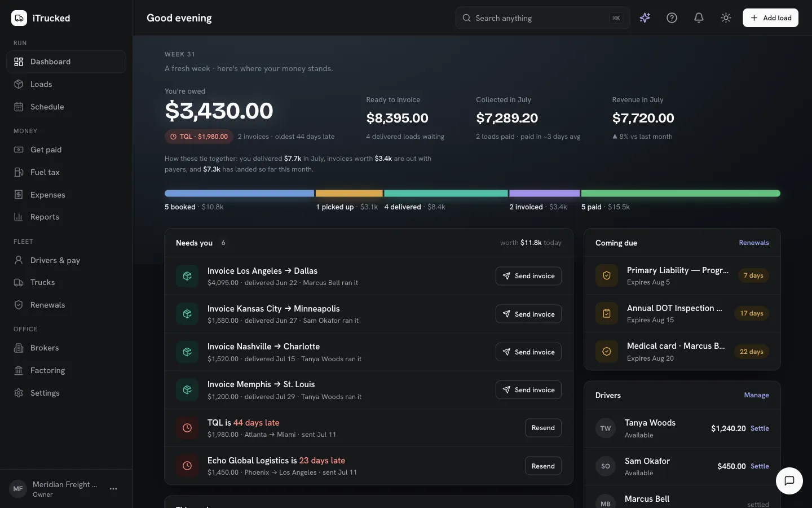The image size is (812, 508).
Task: Open the notifications bell
Action: 699,18
